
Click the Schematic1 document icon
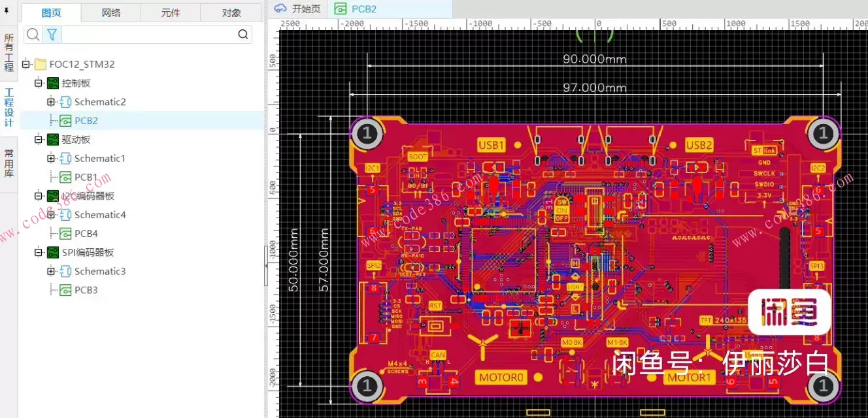[65, 159]
